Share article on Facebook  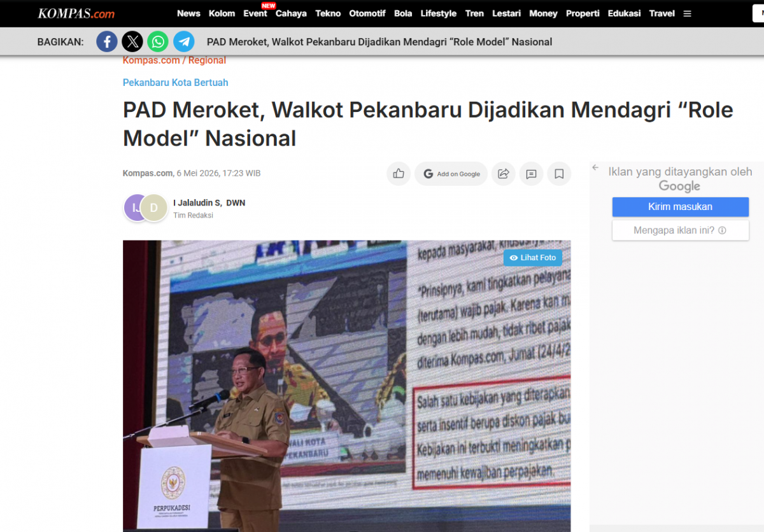tap(107, 42)
